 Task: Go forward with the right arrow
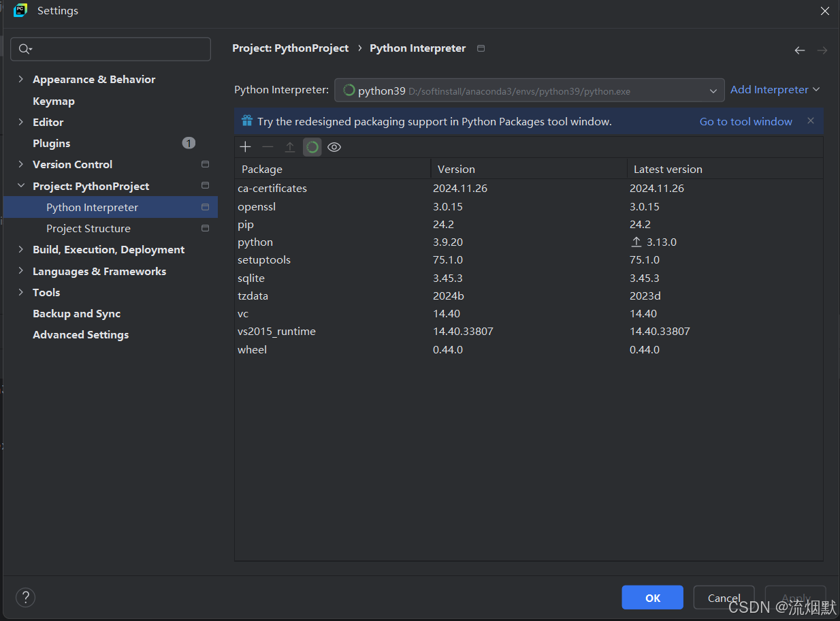[822, 50]
